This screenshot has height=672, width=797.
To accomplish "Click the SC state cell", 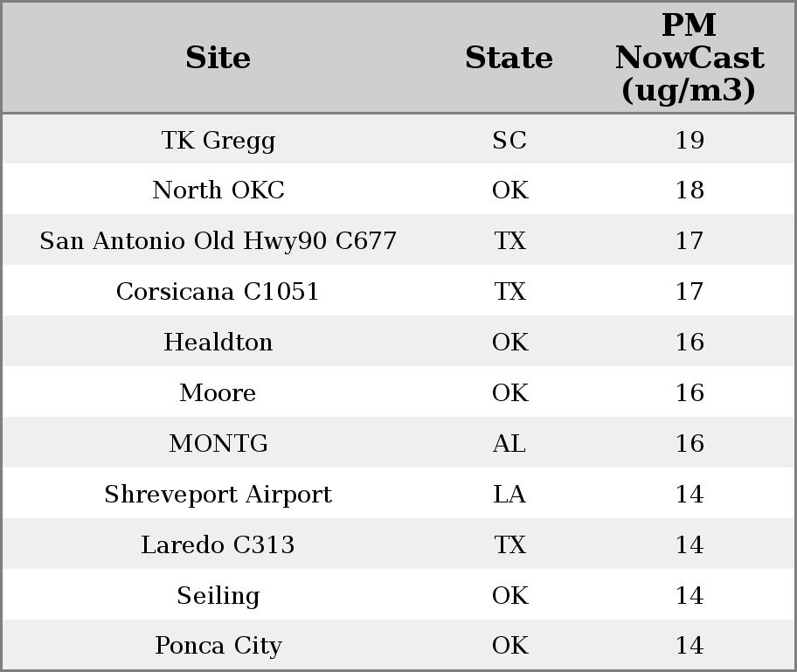I will [x=509, y=140].
